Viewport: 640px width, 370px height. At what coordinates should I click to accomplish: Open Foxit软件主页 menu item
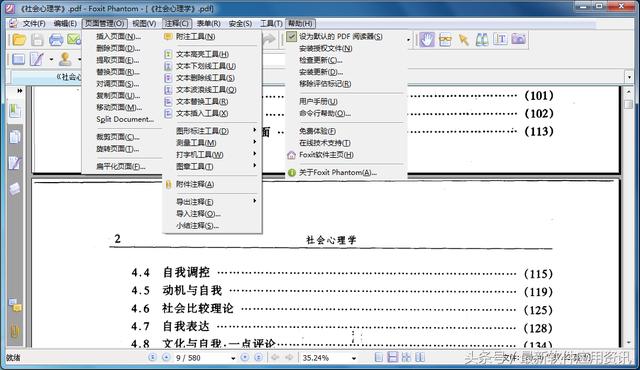(x=326, y=155)
